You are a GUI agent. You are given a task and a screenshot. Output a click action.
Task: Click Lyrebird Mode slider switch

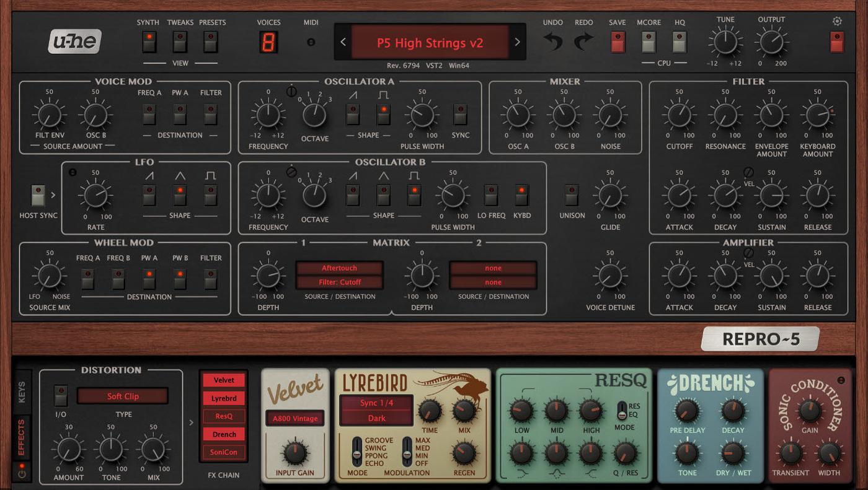point(356,452)
